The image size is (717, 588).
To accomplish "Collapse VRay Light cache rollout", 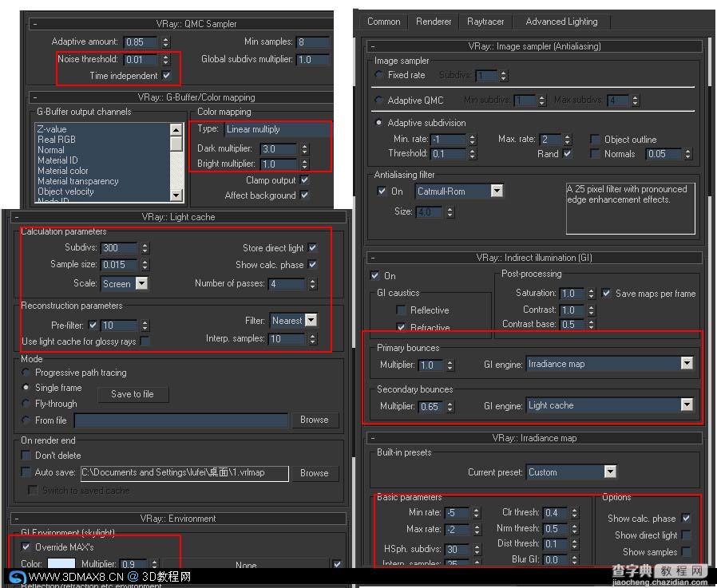I will (x=17, y=217).
